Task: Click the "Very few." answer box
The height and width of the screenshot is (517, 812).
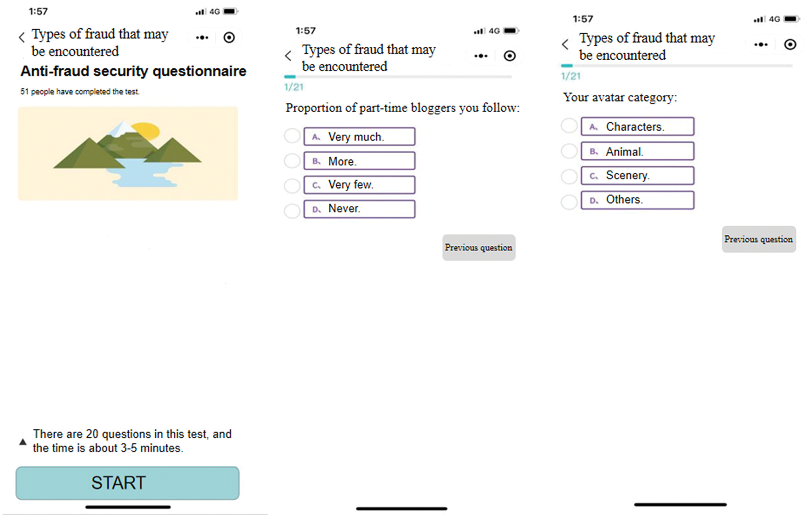Action: click(x=359, y=185)
